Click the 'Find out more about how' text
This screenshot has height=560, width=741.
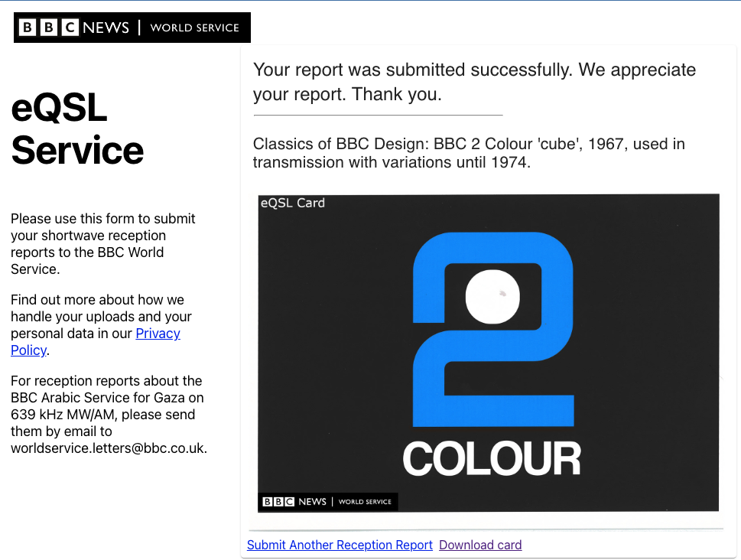tap(97, 300)
